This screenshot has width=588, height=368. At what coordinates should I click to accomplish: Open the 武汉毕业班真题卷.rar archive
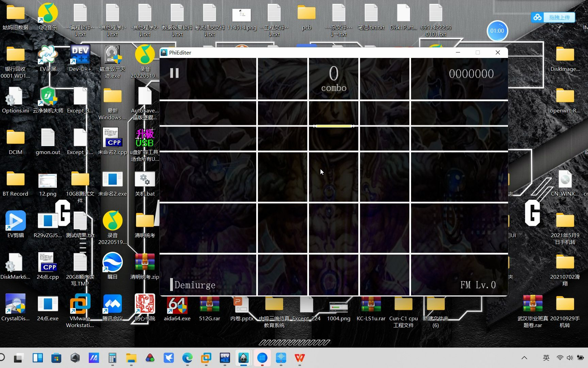tap(533, 311)
